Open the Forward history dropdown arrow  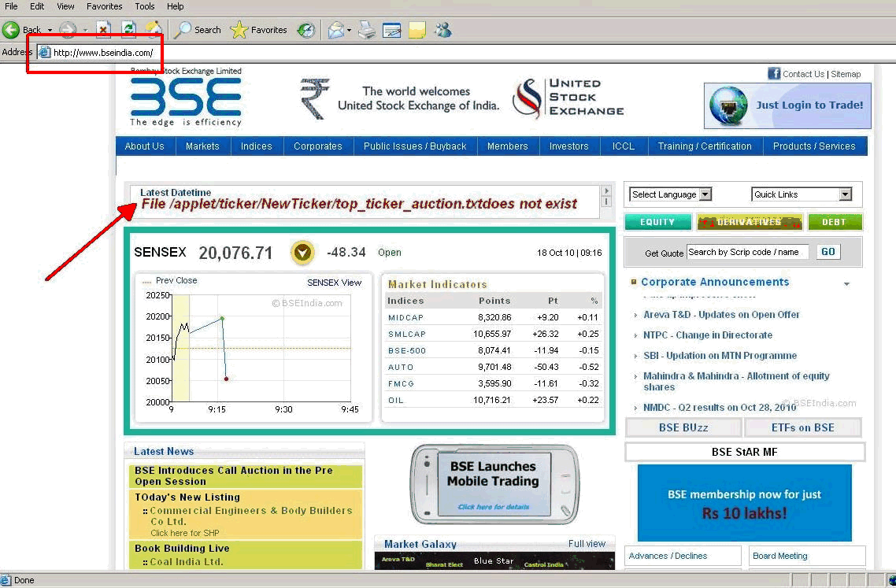[84, 30]
